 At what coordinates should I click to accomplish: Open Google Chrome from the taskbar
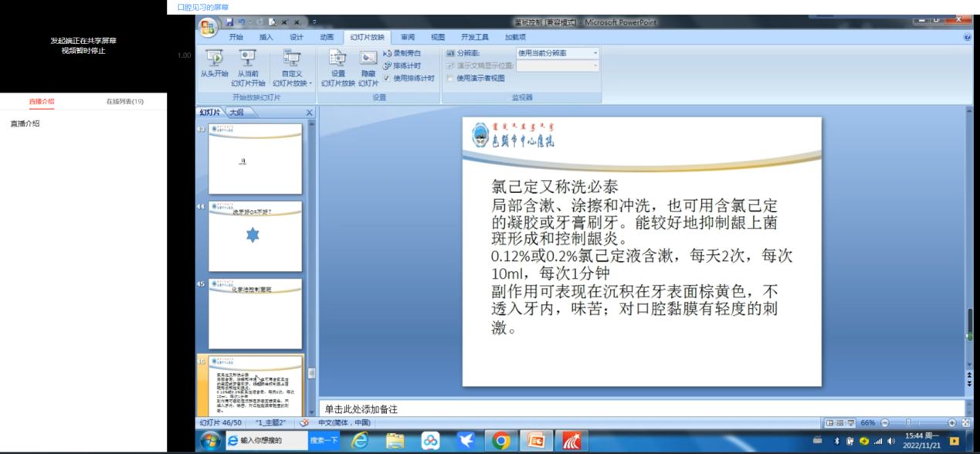coord(501,440)
